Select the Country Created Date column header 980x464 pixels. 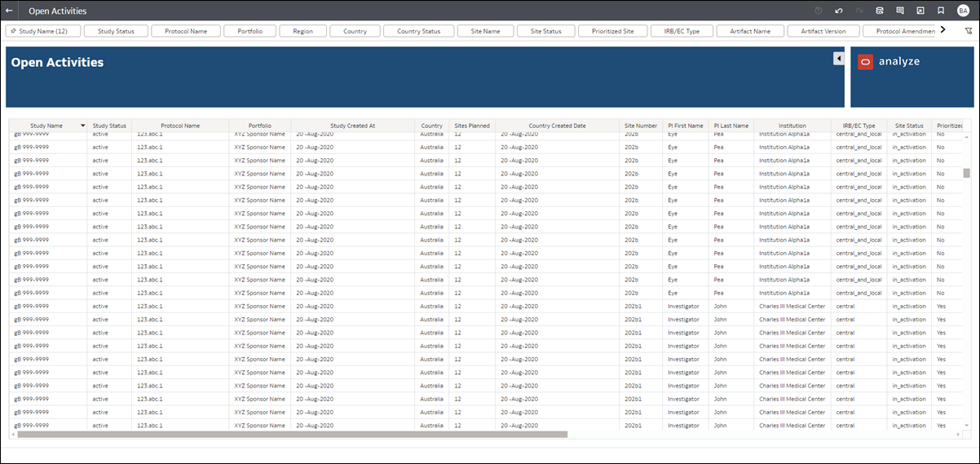557,126
